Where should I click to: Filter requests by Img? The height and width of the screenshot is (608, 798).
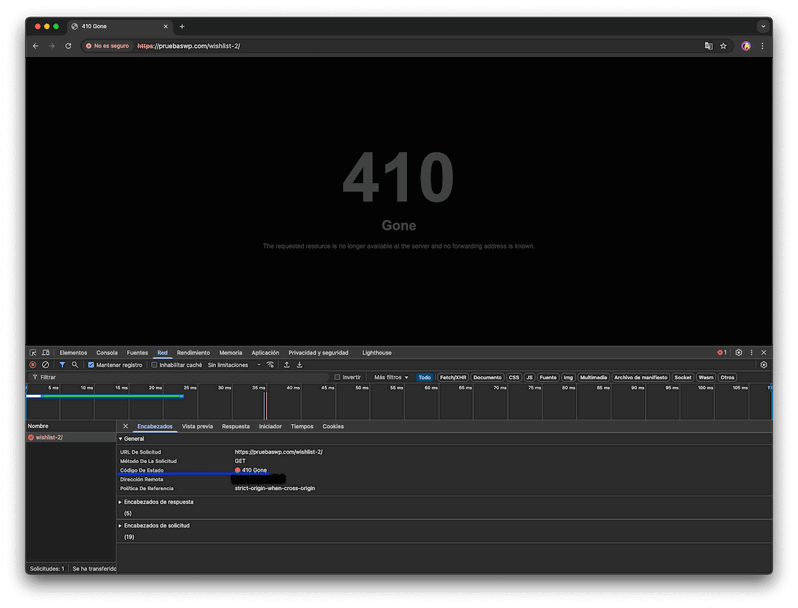point(568,378)
